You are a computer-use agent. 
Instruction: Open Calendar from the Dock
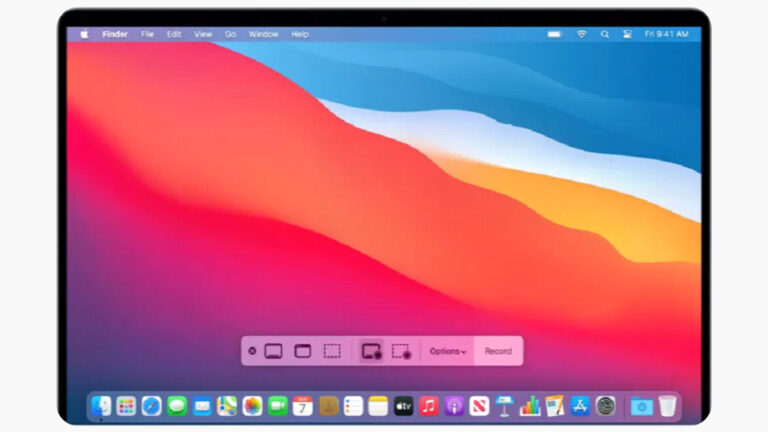303,406
